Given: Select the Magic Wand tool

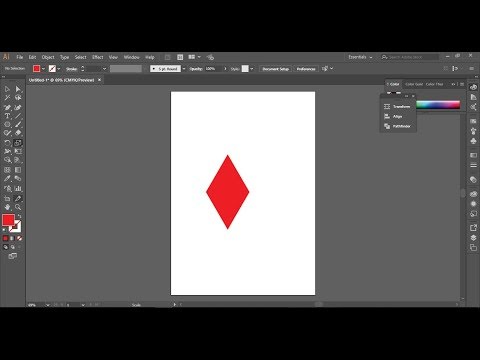Looking at the screenshot, I should click(7, 98).
